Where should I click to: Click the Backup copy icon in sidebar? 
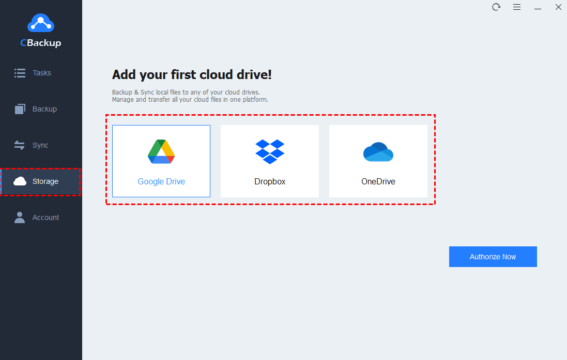[x=20, y=109]
